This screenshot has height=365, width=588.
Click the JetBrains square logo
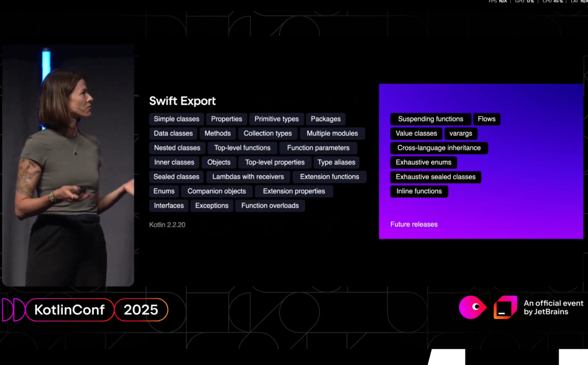click(x=505, y=307)
